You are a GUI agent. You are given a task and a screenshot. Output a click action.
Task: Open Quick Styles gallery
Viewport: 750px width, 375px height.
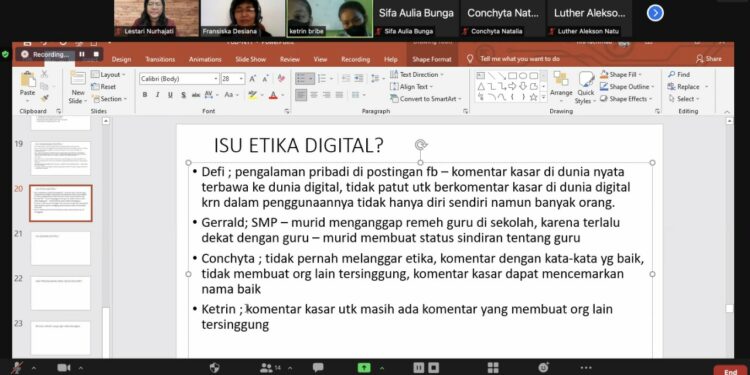[585, 87]
